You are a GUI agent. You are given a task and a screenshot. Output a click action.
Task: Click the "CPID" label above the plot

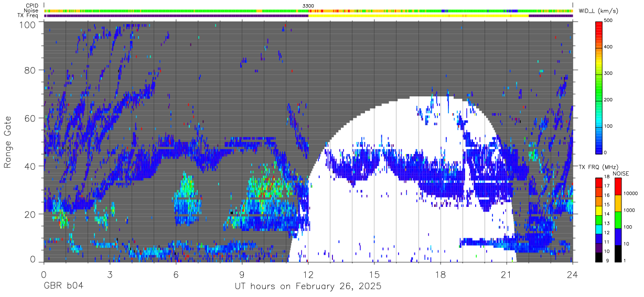(31, 6)
